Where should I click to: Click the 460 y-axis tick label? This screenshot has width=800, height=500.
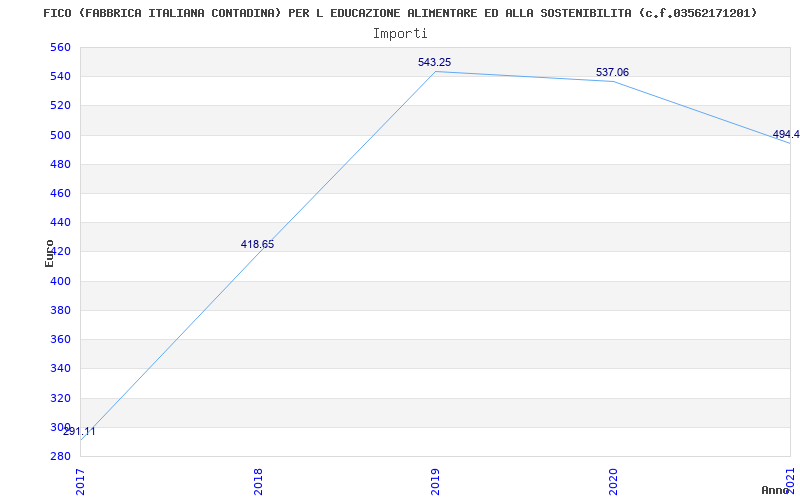(60, 193)
